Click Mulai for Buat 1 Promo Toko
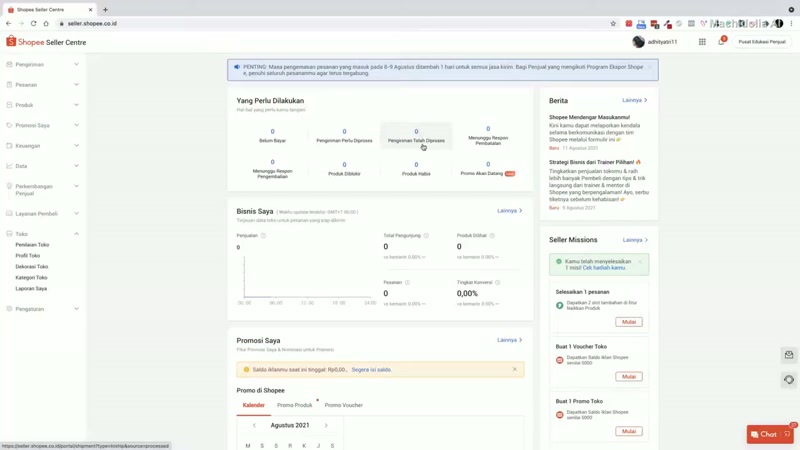This screenshot has width=800, height=450. [629, 431]
